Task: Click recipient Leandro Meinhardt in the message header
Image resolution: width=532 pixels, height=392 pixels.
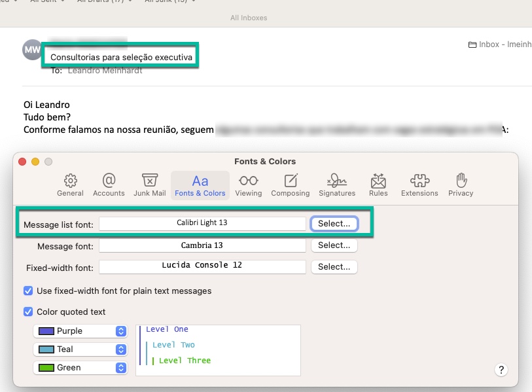Action: pos(105,71)
